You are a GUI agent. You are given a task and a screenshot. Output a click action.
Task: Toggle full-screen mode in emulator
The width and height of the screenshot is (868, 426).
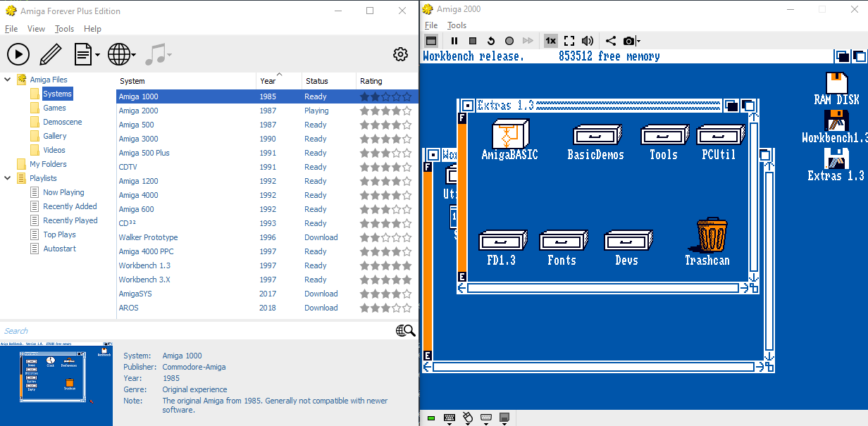click(x=569, y=42)
